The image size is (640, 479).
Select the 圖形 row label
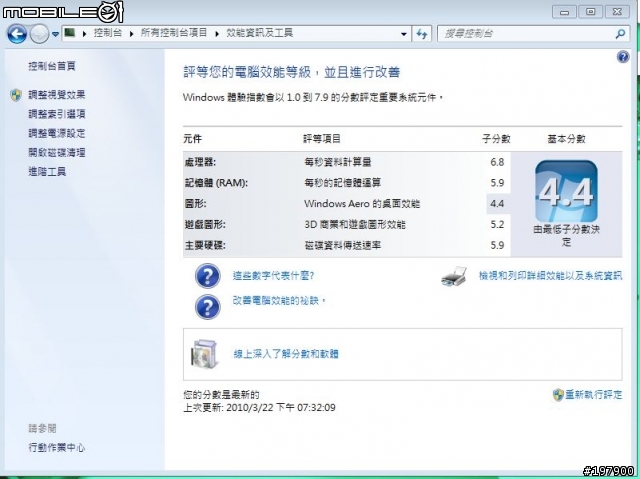[x=196, y=204]
